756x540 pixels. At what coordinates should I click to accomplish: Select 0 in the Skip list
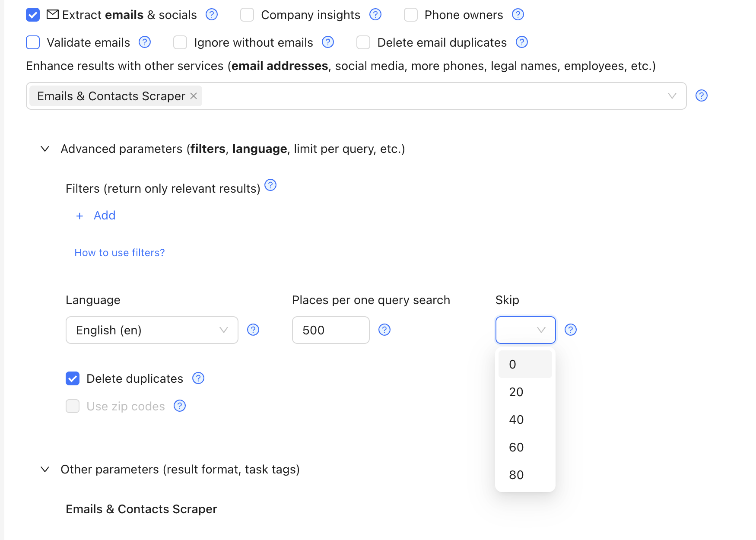tap(525, 364)
